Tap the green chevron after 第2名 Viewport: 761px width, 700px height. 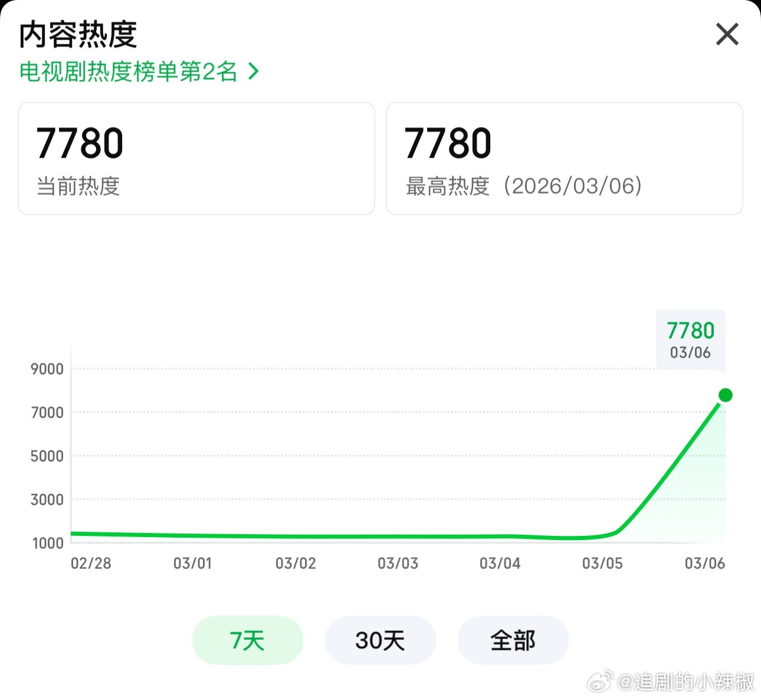253,71
